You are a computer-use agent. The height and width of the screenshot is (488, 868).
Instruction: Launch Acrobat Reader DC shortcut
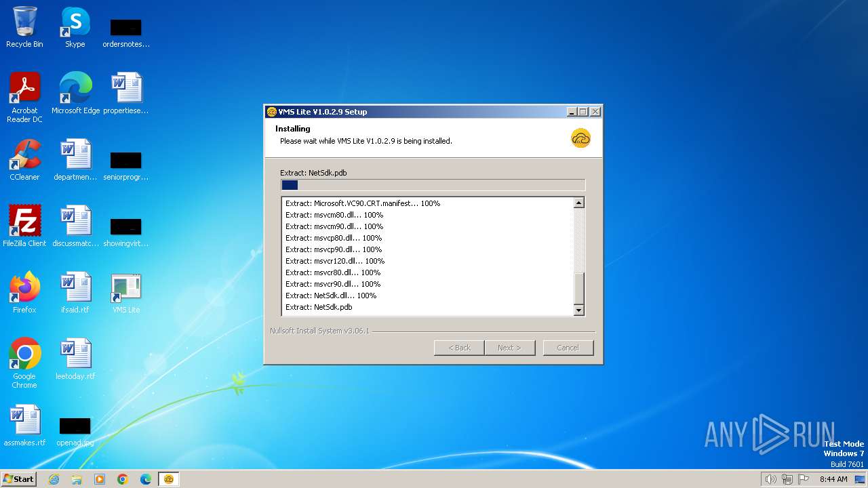pyautogui.click(x=24, y=97)
